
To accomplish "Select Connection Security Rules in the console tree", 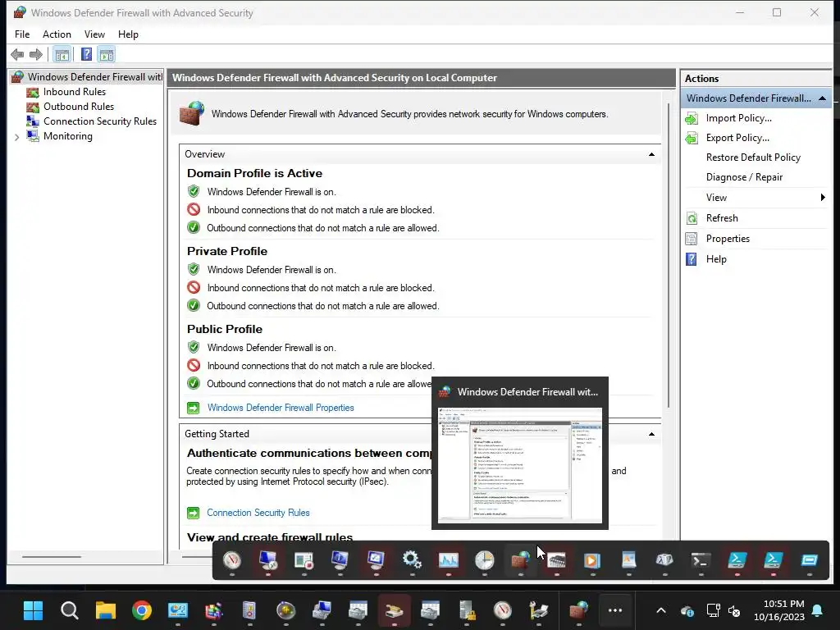I will point(99,121).
